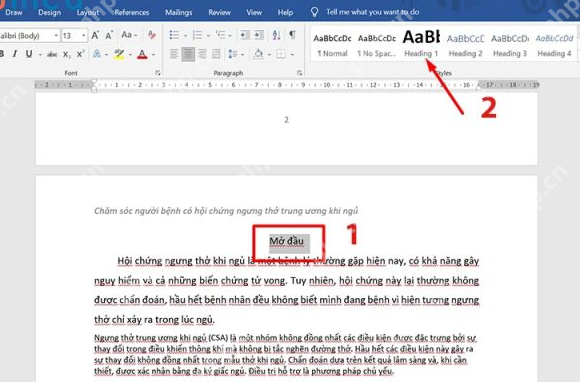Click the bullet list icon
The width and height of the screenshot is (580, 382).
coord(174,36)
